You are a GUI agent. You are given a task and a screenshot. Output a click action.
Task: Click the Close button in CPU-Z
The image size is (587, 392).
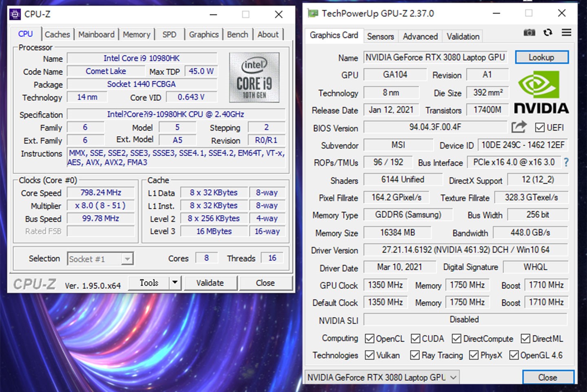(x=265, y=283)
